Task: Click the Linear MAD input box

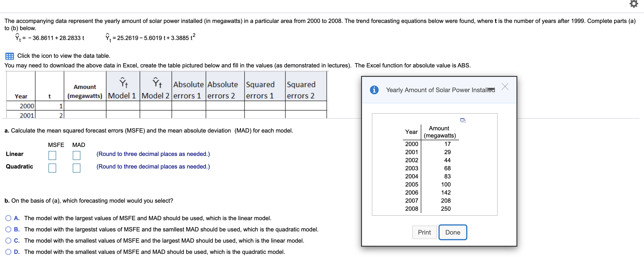Action: (77, 155)
